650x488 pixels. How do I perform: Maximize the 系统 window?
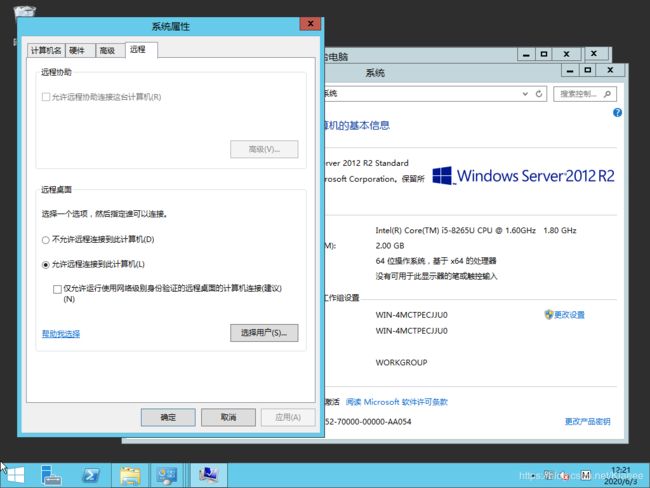(x=587, y=70)
